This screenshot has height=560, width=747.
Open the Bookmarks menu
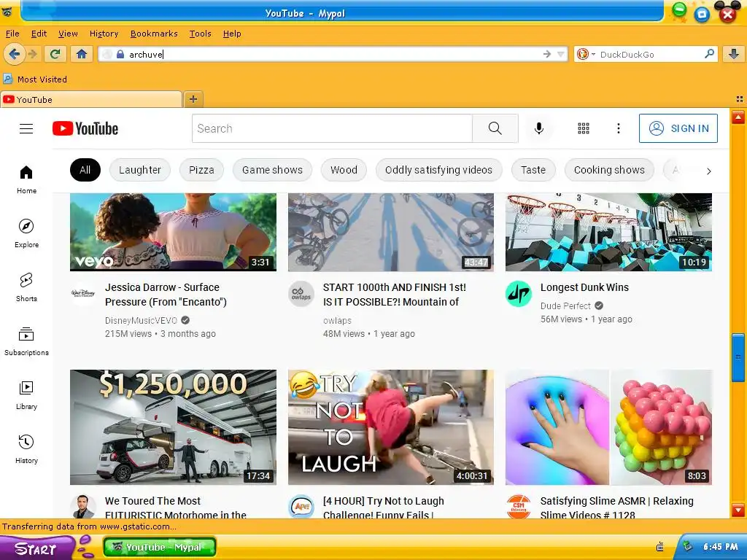[154, 34]
